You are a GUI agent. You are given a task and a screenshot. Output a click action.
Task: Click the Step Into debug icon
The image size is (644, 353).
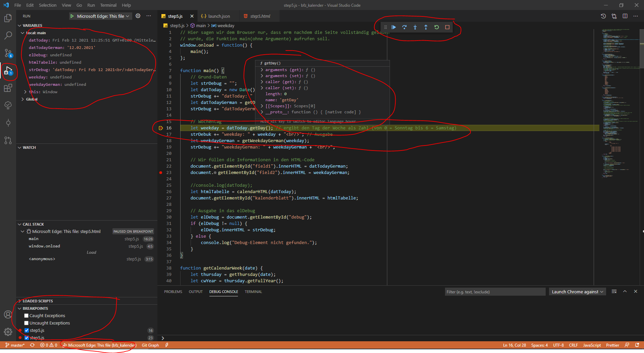coord(415,27)
